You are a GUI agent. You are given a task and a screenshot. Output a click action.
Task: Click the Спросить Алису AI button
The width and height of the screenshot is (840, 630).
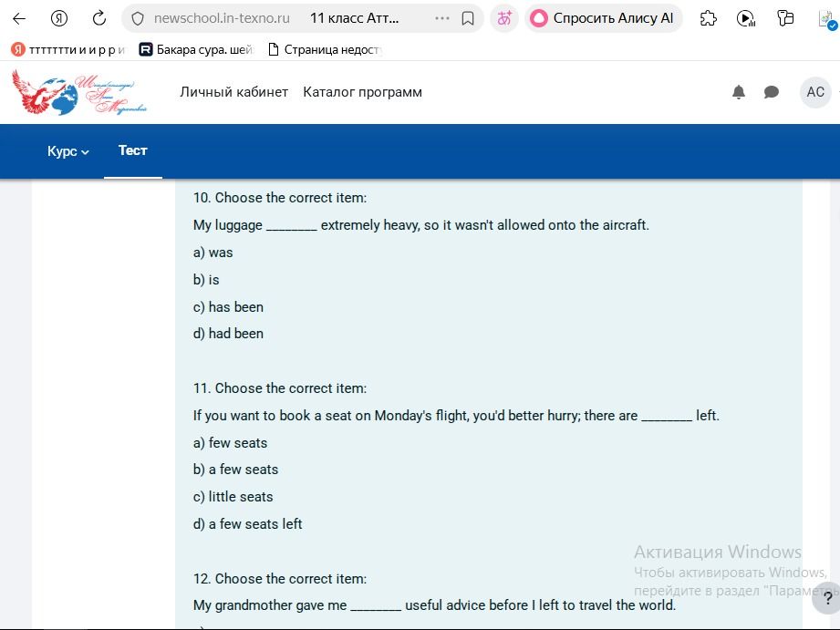[603, 19]
